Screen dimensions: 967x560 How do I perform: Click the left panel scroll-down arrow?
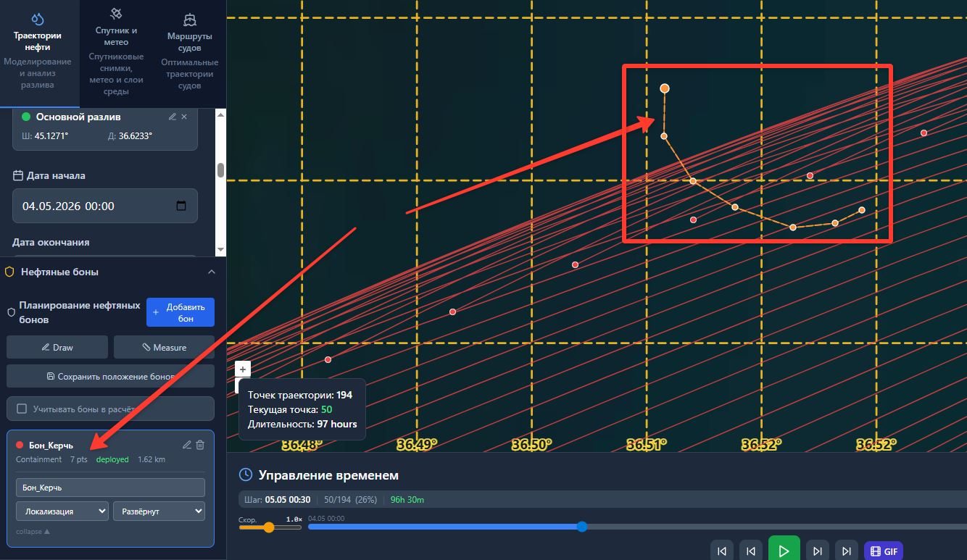pyautogui.click(x=220, y=251)
